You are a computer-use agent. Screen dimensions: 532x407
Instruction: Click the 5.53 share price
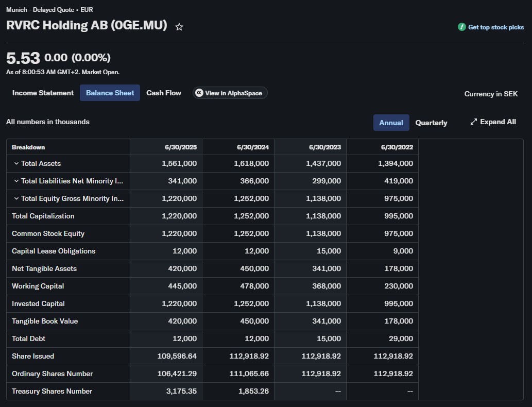[x=23, y=58]
